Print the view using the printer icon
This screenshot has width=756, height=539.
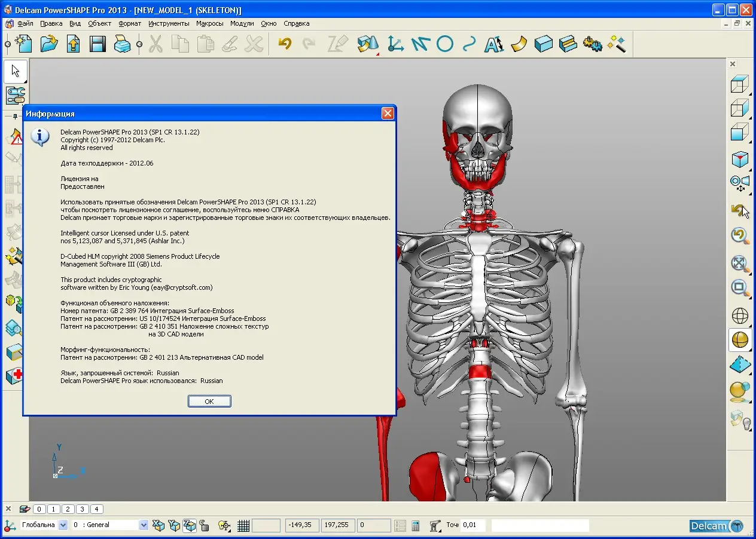(122, 44)
